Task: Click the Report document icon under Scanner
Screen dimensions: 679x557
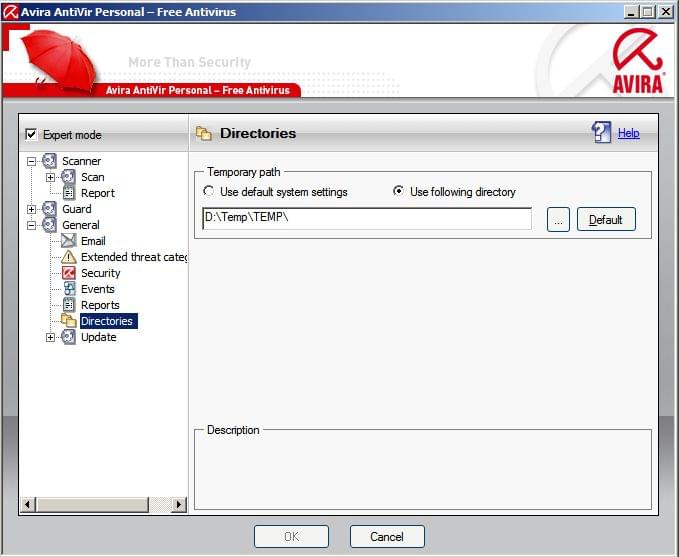Action: 68,193
